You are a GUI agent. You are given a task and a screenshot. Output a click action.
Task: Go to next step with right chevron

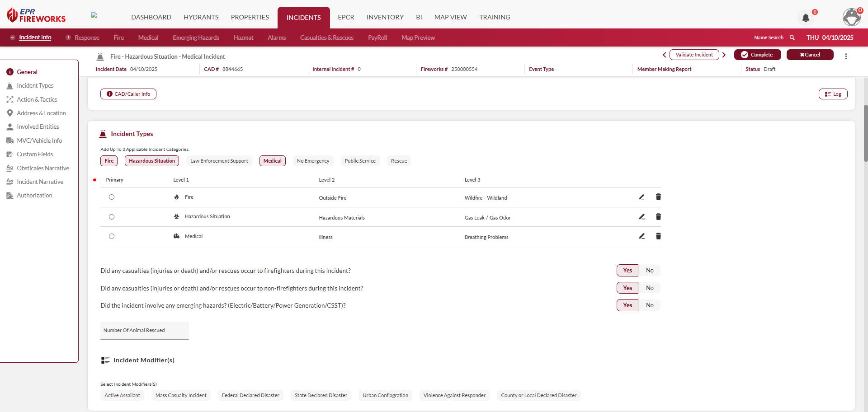724,55
